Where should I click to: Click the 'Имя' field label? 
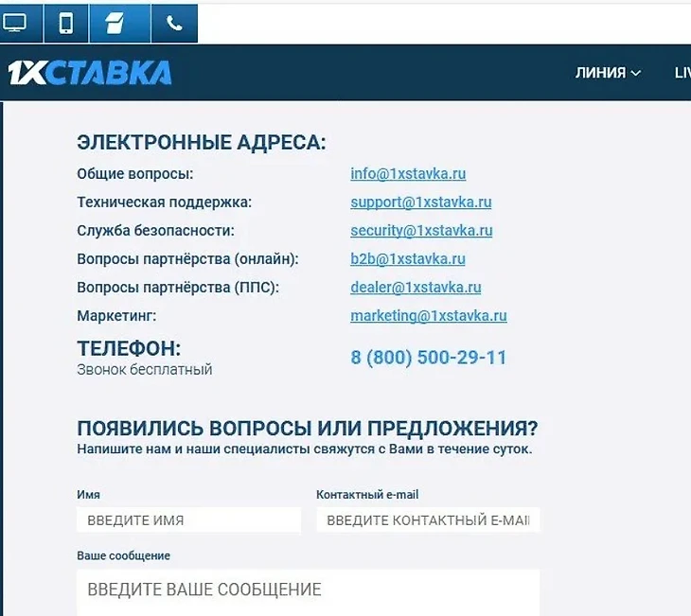coord(88,495)
